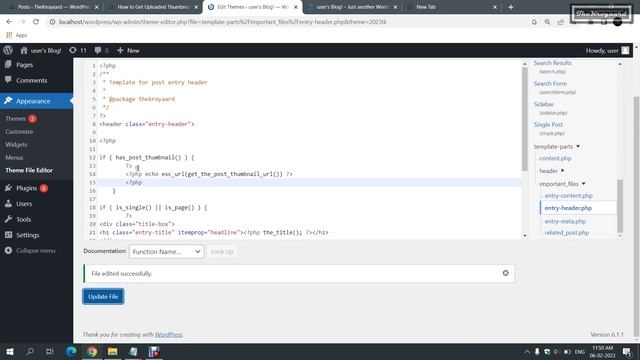This screenshot has height=360, width=640.
Task: Click the Update File button
Action: (x=103, y=296)
